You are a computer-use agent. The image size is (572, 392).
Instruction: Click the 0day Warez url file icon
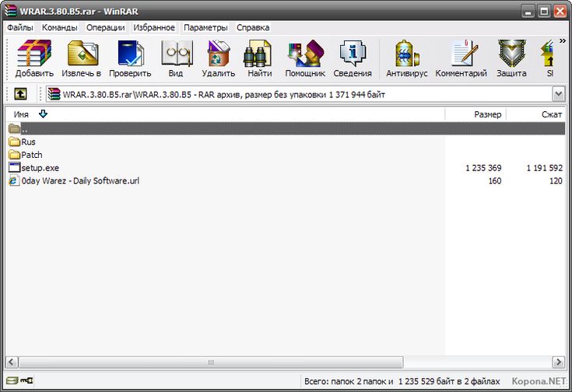[x=14, y=180]
